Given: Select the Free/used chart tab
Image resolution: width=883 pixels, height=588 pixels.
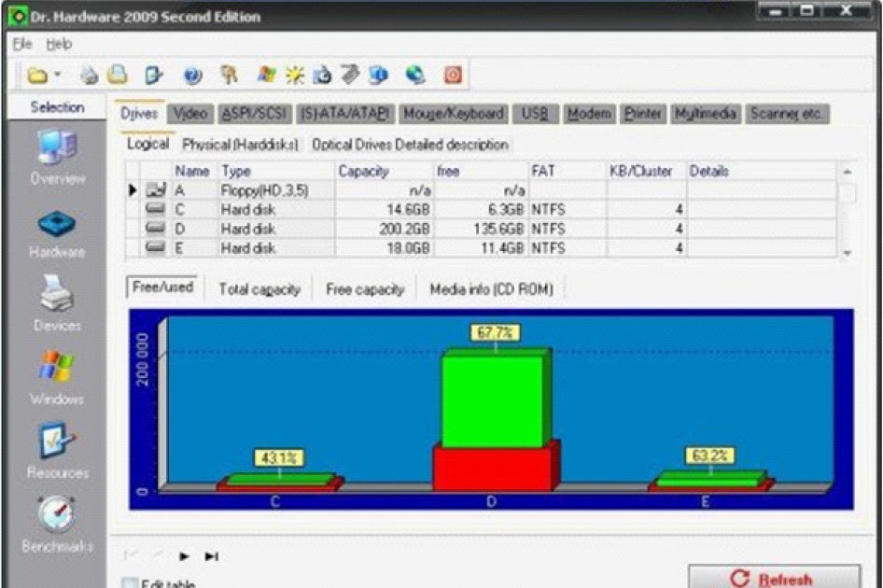Looking at the screenshot, I should pyautogui.click(x=162, y=287).
